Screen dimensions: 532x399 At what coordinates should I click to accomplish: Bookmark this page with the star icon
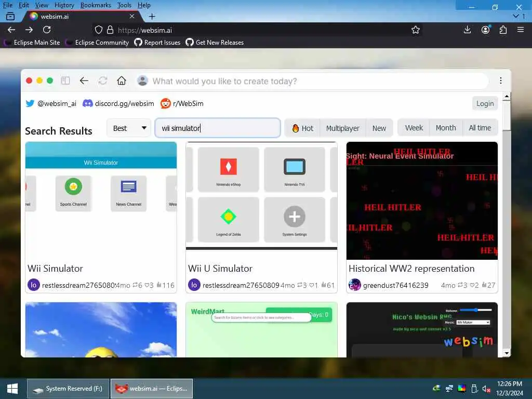[415, 30]
